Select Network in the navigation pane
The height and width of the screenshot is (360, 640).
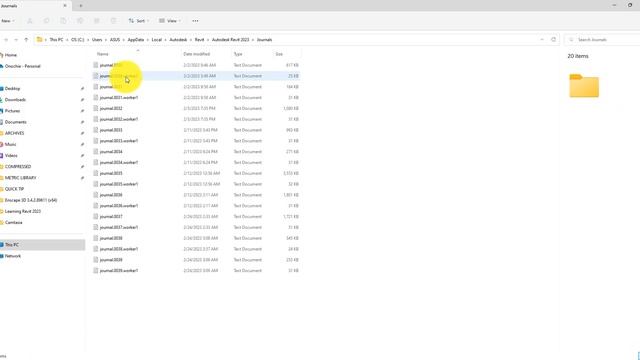13,256
